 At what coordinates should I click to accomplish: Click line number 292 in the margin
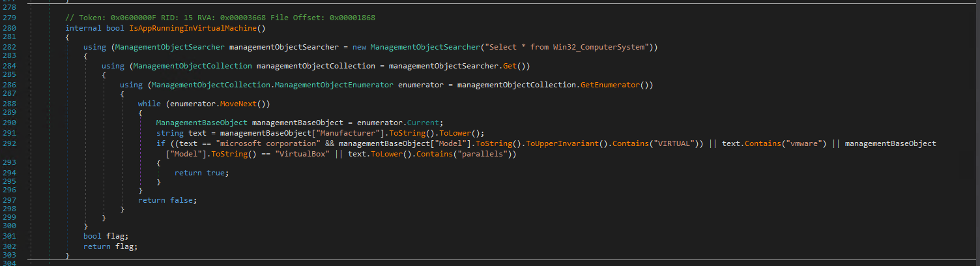pyautogui.click(x=8, y=143)
